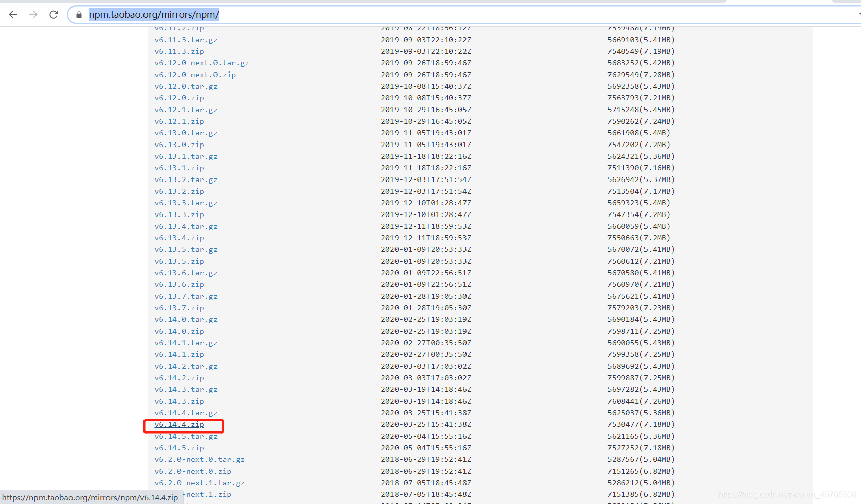
Task: Click size 7608441(7.26MB)
Action: (x=641, y=401)
